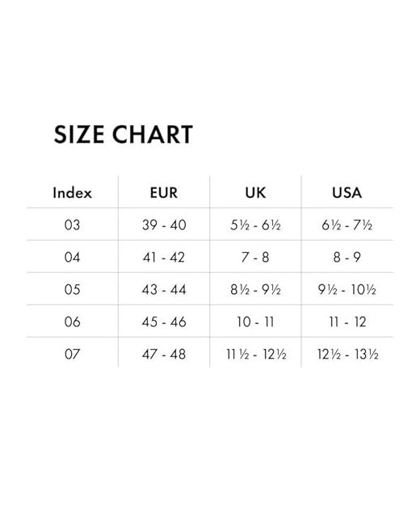The image size is (420, 525).
Task: Select EUR size 41 - 42 cell
Action: pos(164,257)
